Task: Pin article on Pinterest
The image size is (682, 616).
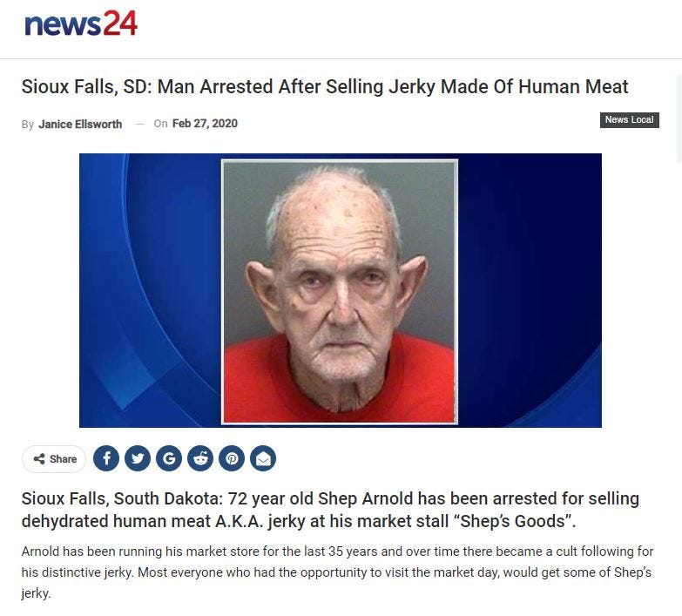Action: pyautogui.click(x=232, y=458)
